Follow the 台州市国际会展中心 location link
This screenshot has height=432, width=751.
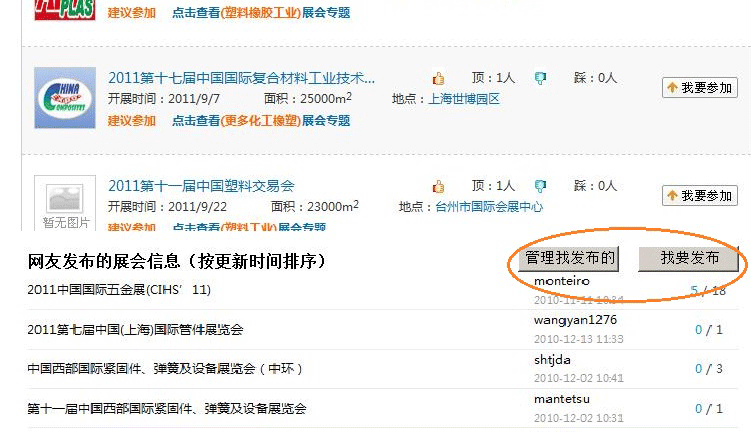click(x=485, y=207)
